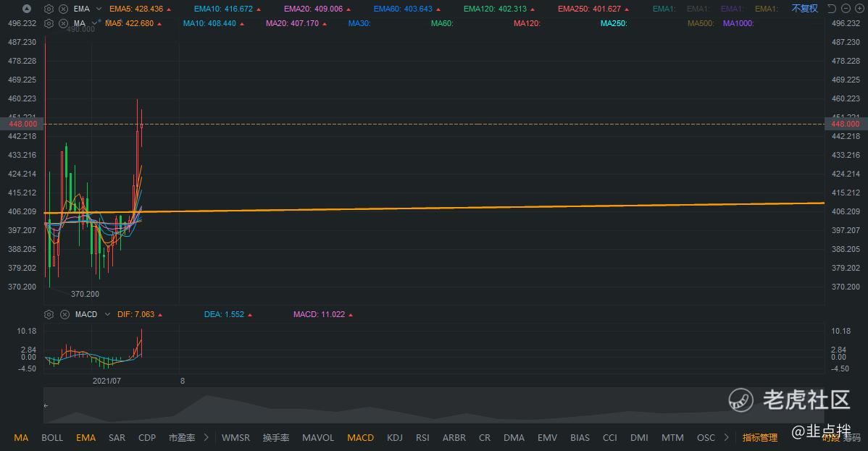Toggle the MA main indicator
Viewport: 868px width, 451px height.
(x=21, y=438)
